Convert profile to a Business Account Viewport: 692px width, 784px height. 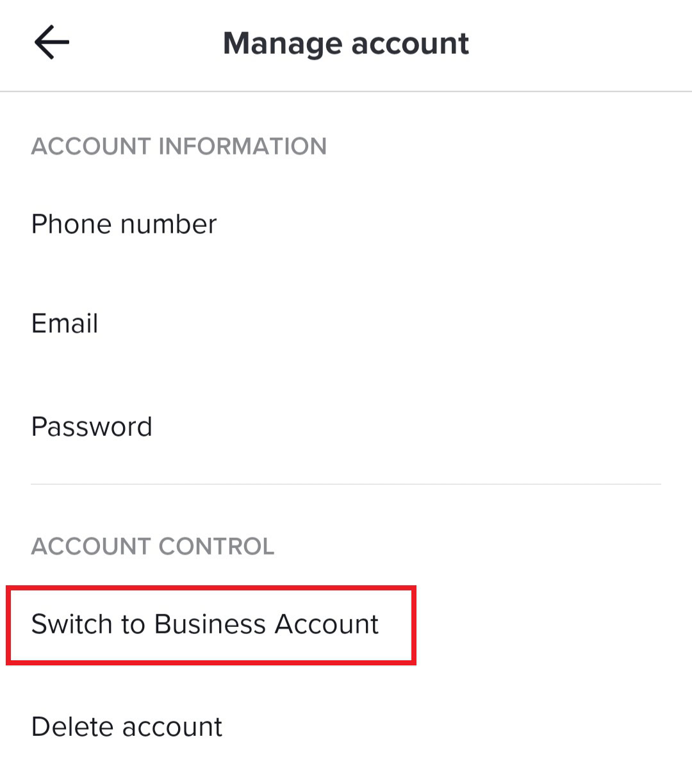(x=205, y=624)
